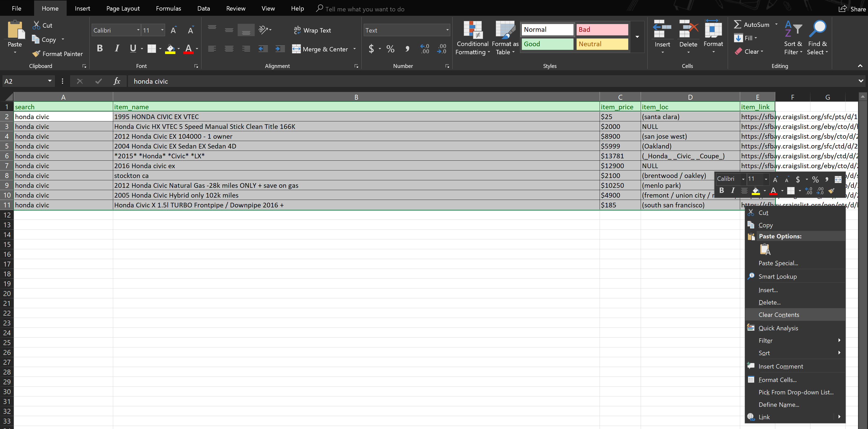Click the Decrease Indent icon
Screen dimensions: 868x429
pyautogui.click(x=263, y=49)
